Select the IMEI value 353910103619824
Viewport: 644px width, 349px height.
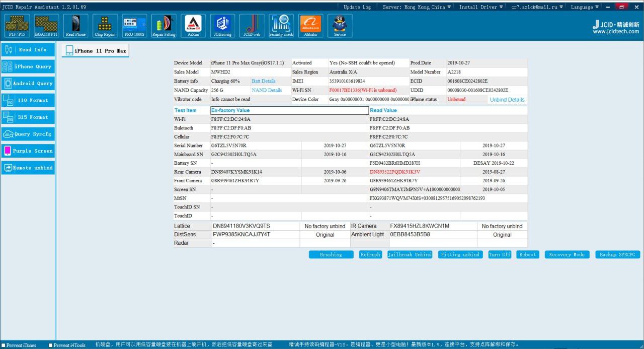(x=347, y=81)
